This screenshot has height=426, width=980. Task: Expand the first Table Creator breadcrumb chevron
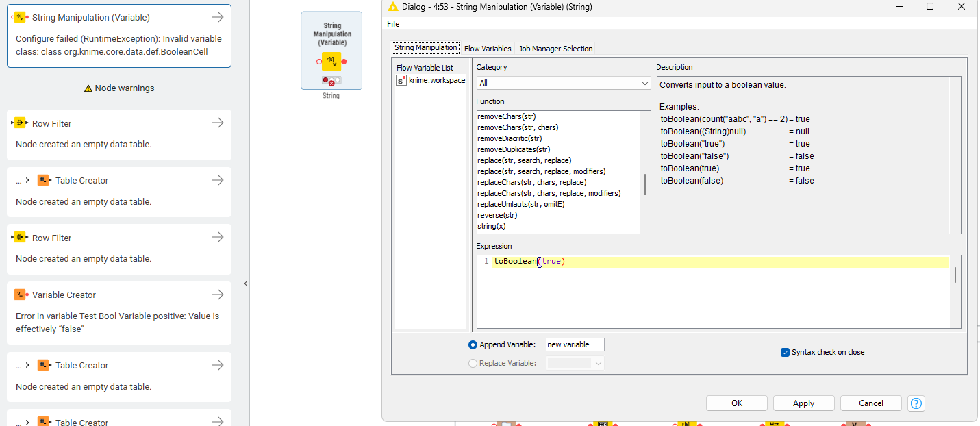[x=27, y=181]
